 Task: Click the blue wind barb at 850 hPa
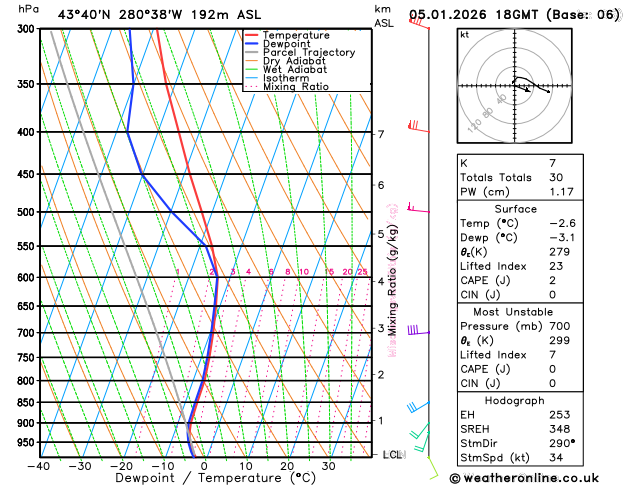point(418,407)
